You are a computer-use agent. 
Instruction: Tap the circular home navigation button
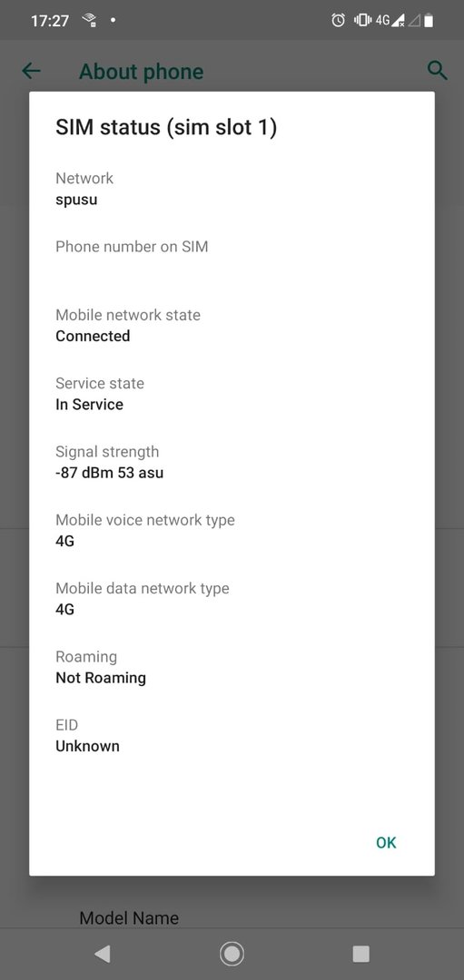pos(232,954)
